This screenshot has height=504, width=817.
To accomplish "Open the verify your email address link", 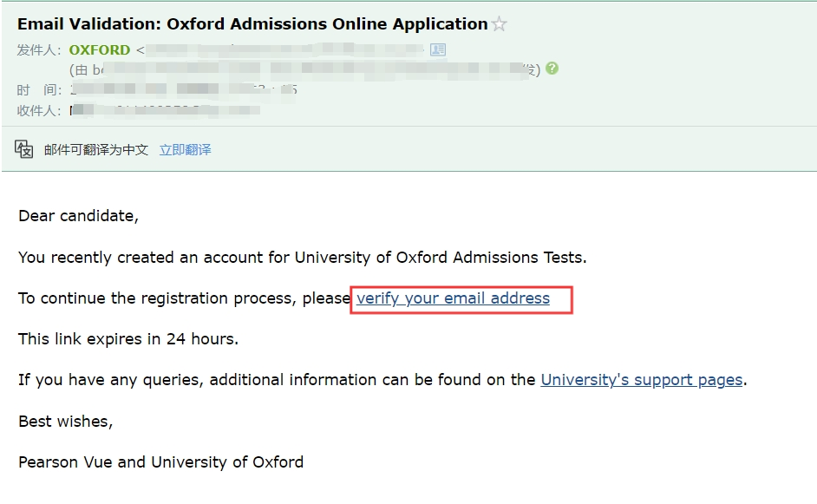I will click(453, 298).
